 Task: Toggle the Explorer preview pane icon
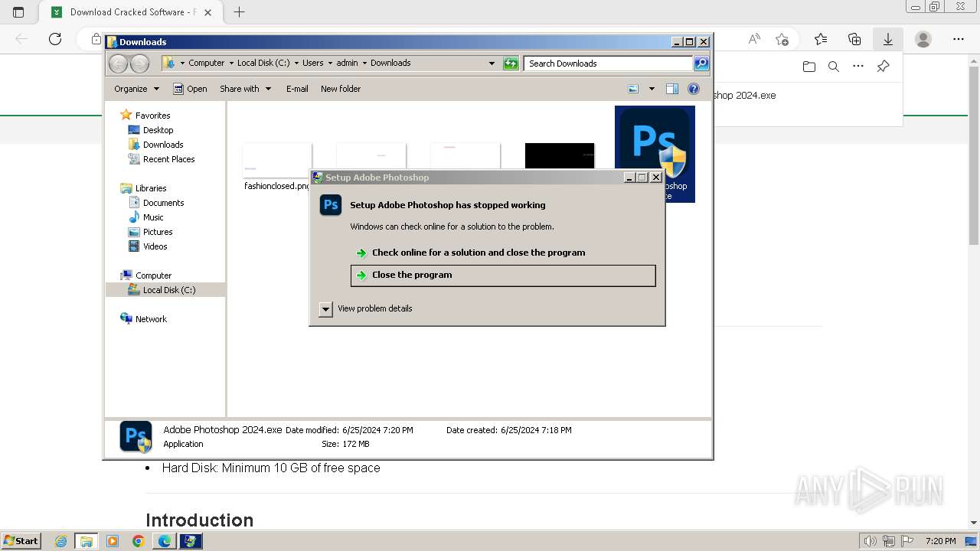tap(672, 89)
